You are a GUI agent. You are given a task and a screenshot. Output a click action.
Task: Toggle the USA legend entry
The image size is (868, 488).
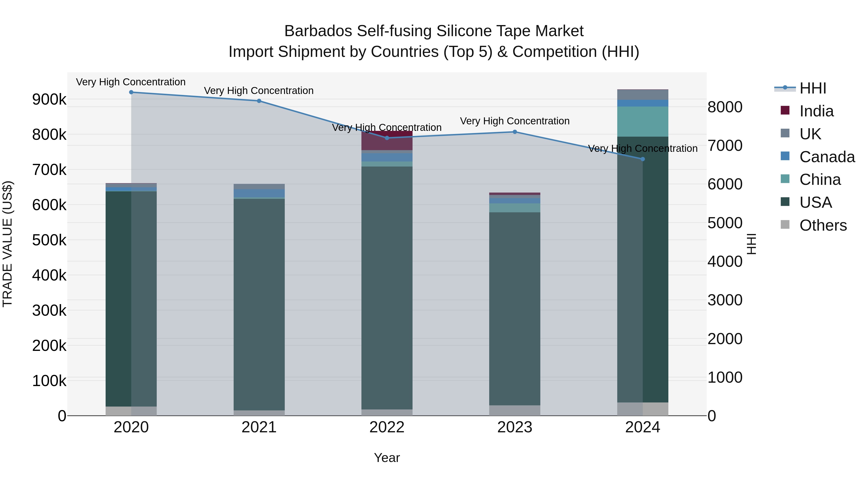coord(806,202)
